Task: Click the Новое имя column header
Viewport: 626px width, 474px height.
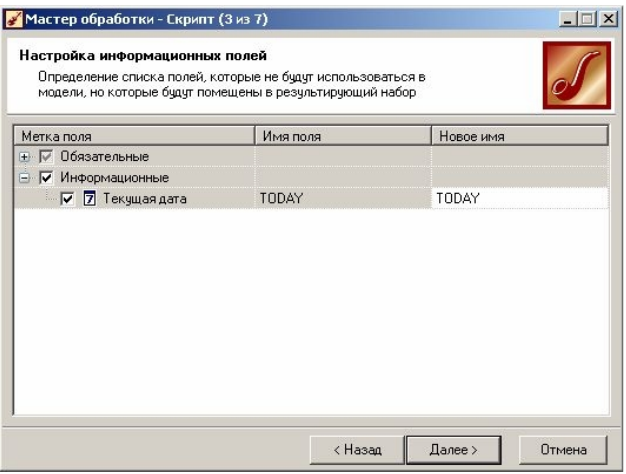Action: pyautogui.click(x=520, y=136)
